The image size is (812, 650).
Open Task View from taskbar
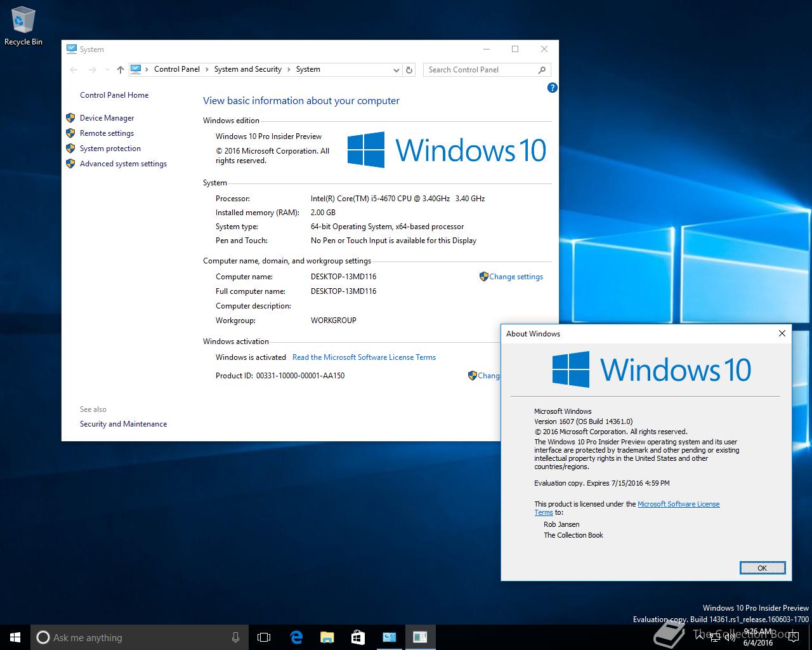pyautogui.click(x=264, y=637)
